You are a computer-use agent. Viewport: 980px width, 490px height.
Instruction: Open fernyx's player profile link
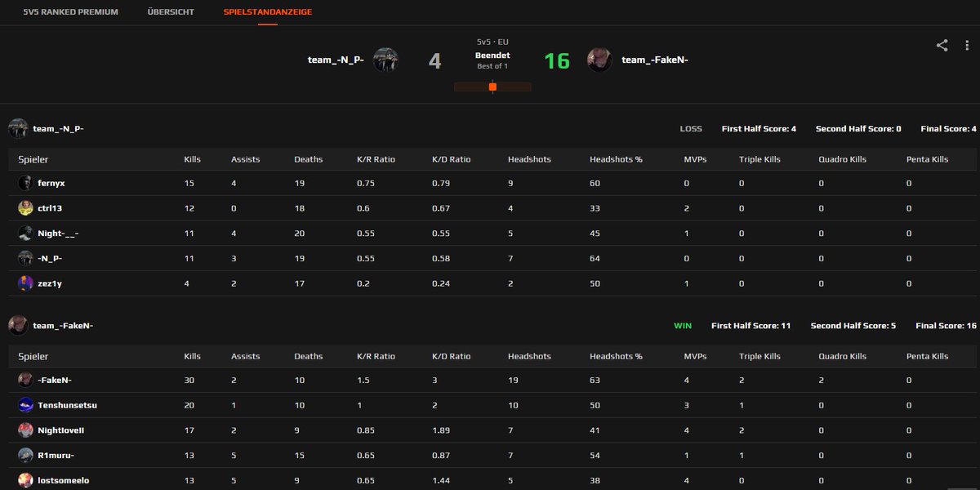(x=51, y=183)
